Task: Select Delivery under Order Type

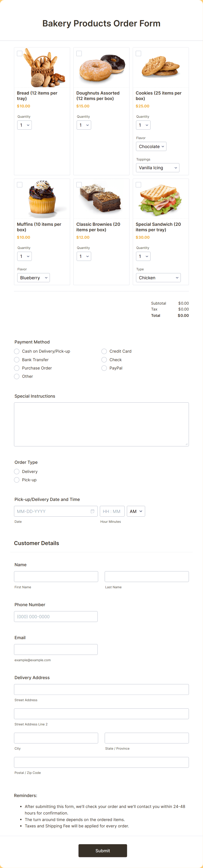Action: [x=17, y=471]
